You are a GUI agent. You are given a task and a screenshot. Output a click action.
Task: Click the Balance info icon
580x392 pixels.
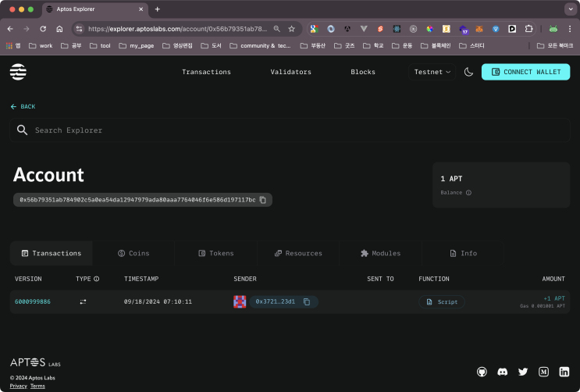click(468, 192)
